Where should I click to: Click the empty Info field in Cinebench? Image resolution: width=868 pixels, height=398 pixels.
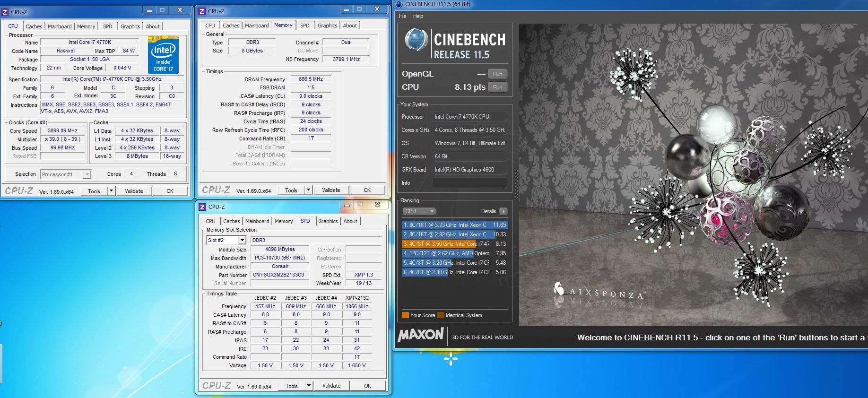coord(469,183)
